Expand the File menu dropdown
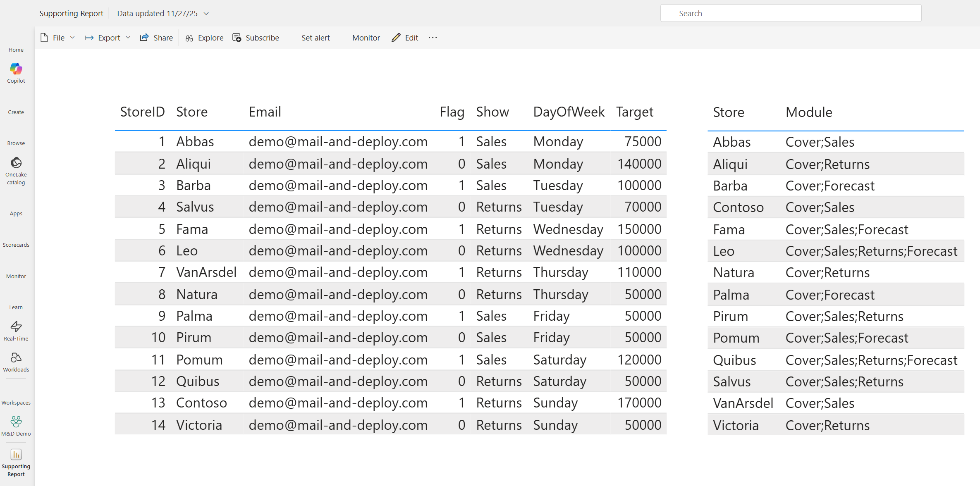The height and width of the screenshot is (486, 980). click(72, 38)
